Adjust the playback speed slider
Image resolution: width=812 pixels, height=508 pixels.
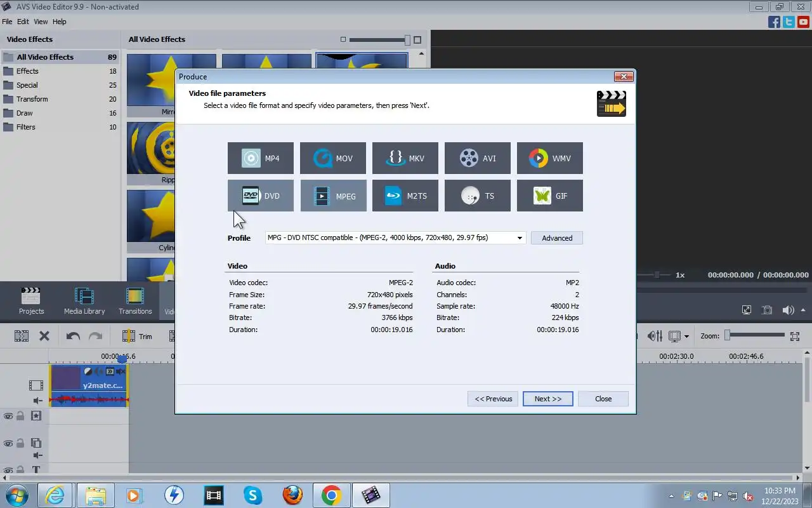click(x=657, y=275)
